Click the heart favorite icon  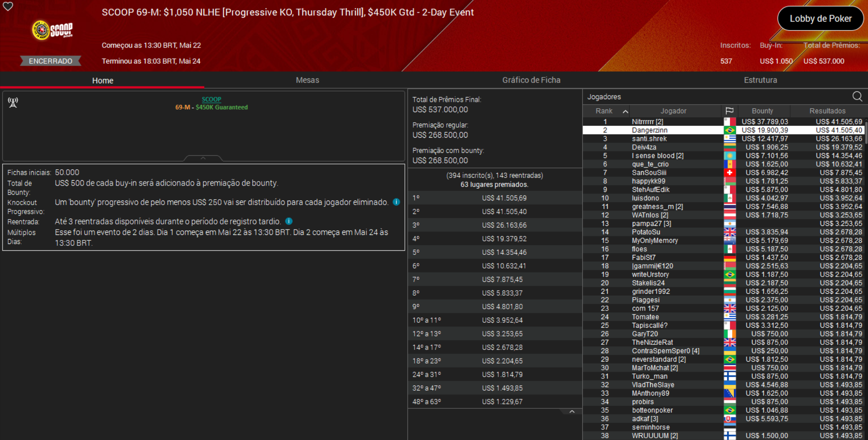click(x=8, y=6)
